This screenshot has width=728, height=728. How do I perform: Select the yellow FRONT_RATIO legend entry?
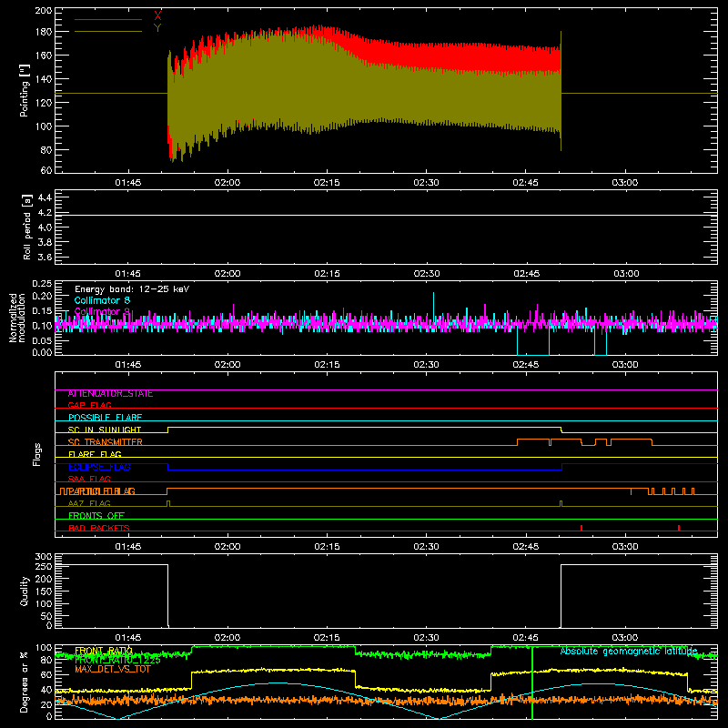pos(104,651)
